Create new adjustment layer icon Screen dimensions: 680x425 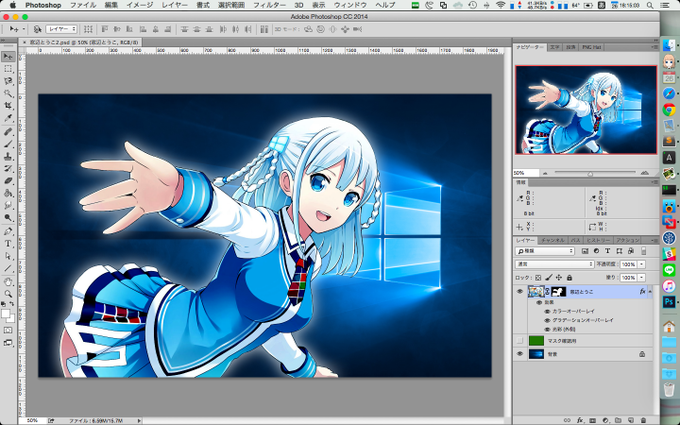(605, 420)
